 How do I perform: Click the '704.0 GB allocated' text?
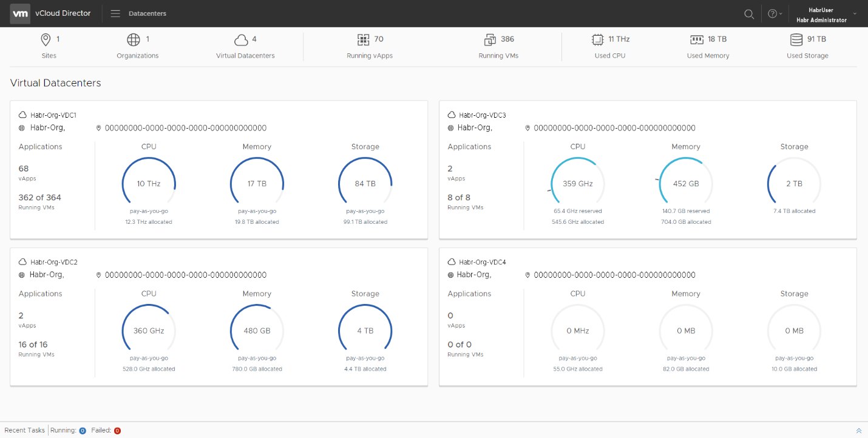(x=686, y=222)
